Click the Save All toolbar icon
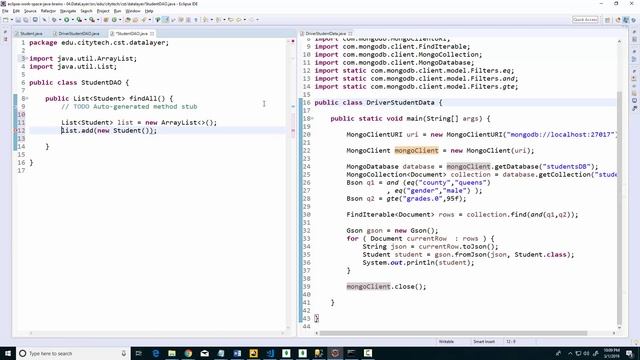This screenshot has height=360, width=640. coord(26,20)
